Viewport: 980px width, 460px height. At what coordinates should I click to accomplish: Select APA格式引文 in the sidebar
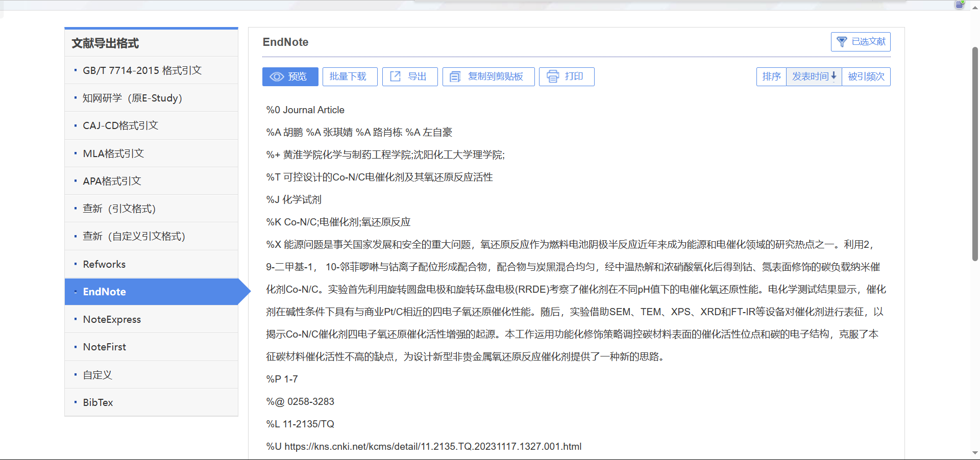point(112,181)
